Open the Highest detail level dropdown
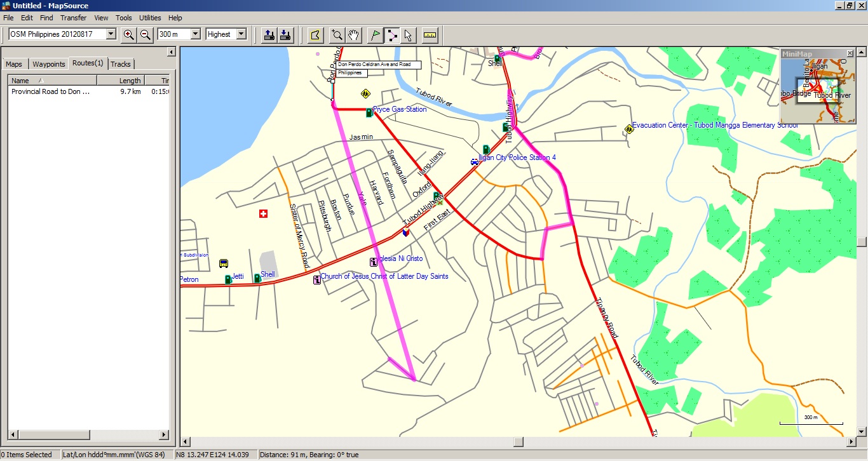 point(241,34)
